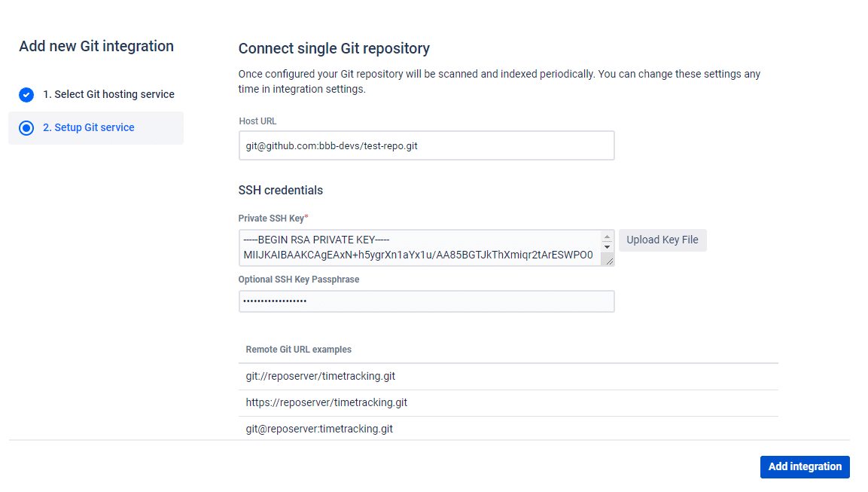Image resolution: width=868 pixels, height=492 pixels.
Task: Click the Host URL label
Action: [x=257, y=121]
